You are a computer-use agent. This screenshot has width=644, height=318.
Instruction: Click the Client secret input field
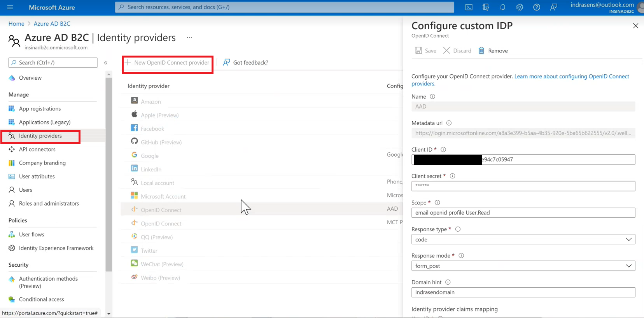523,186
